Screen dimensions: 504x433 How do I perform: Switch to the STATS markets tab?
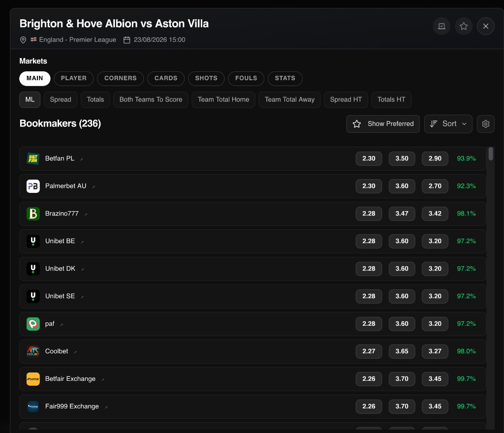[285, 78]
